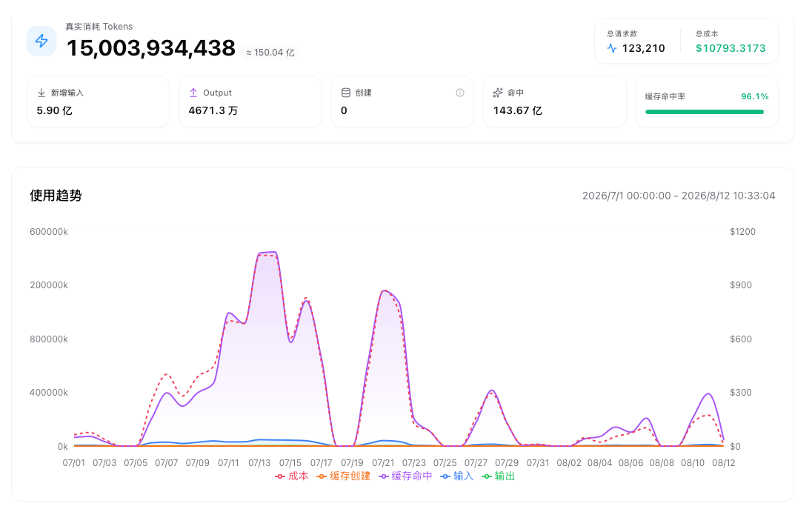The image size is (812, 512).
Task: Click the 4671.3 万 output value
Action: 213,110
